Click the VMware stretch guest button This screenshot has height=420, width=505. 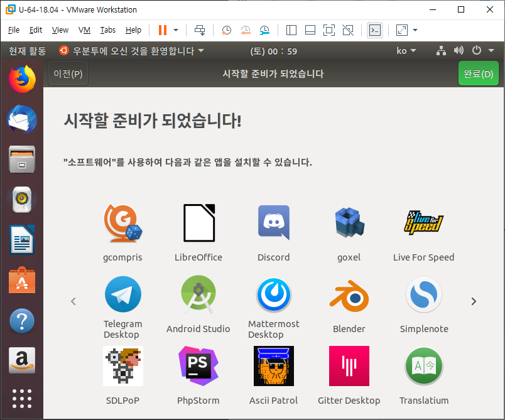(x=401, y=30)
